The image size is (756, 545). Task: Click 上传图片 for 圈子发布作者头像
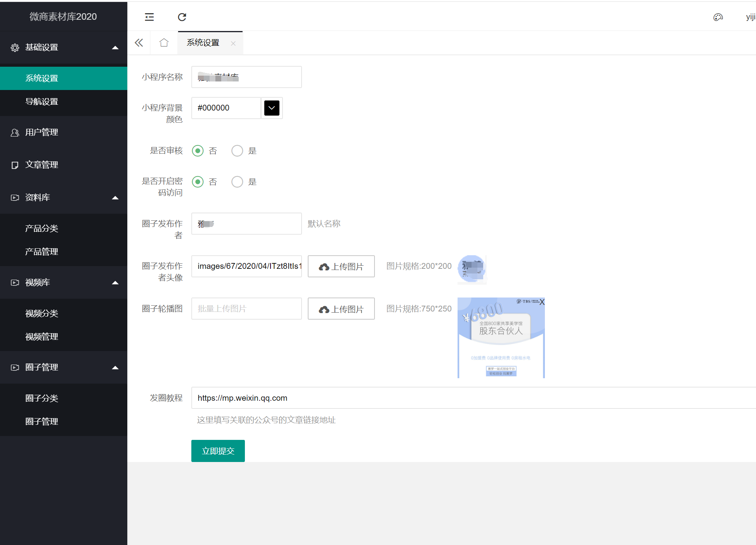click(x=341, y=266)
